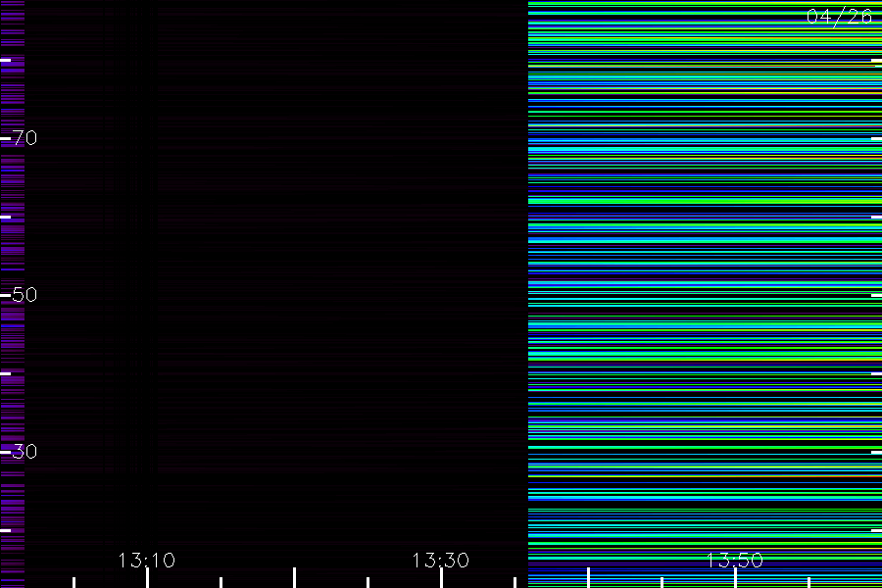Click the 50 label on the vertical axis
882x588 pixels.
tap(24, 294)
